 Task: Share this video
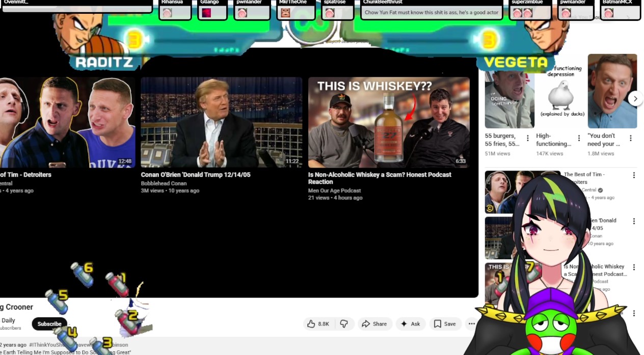point(374,324)
